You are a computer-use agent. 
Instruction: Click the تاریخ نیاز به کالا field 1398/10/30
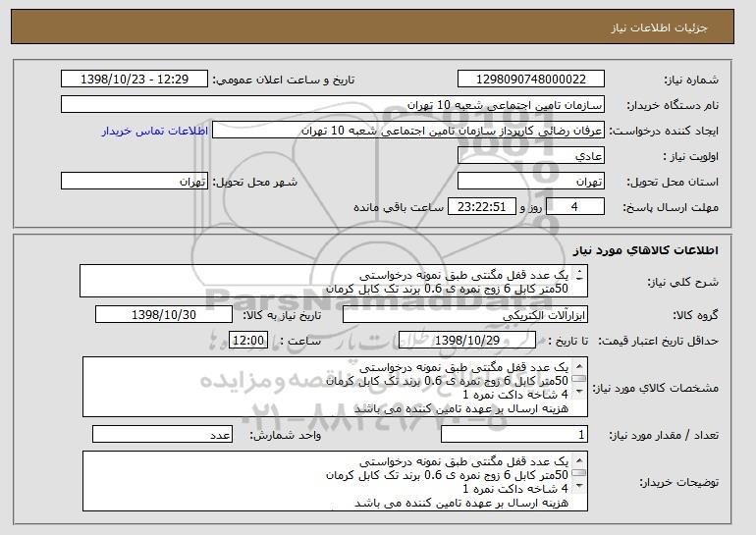tap(164, 315)
